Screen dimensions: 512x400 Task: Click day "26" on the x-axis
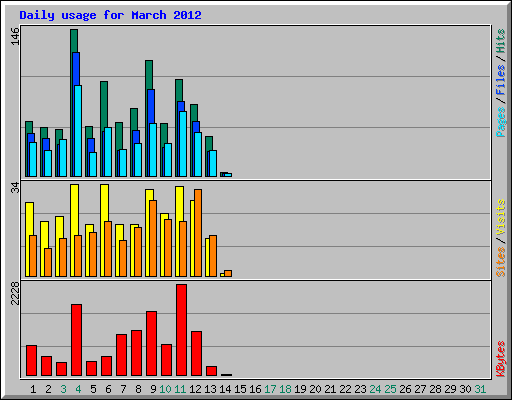[405, 389]
